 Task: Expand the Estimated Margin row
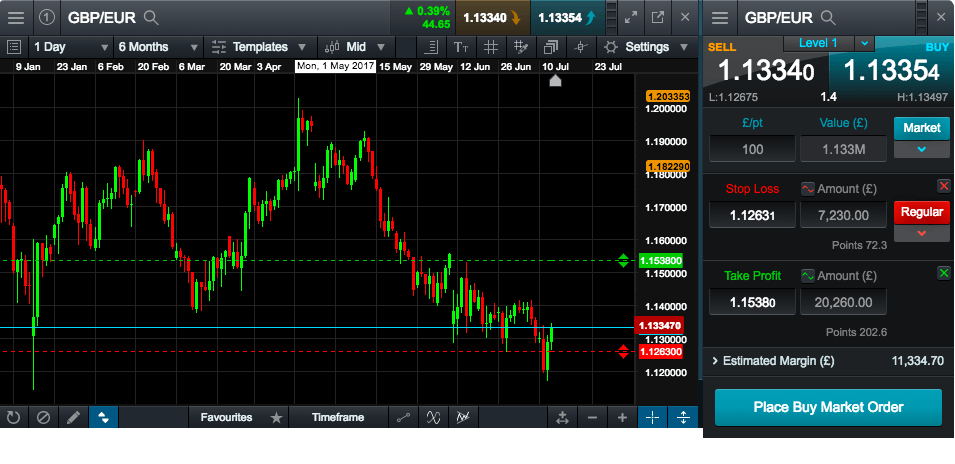[829, 361]
